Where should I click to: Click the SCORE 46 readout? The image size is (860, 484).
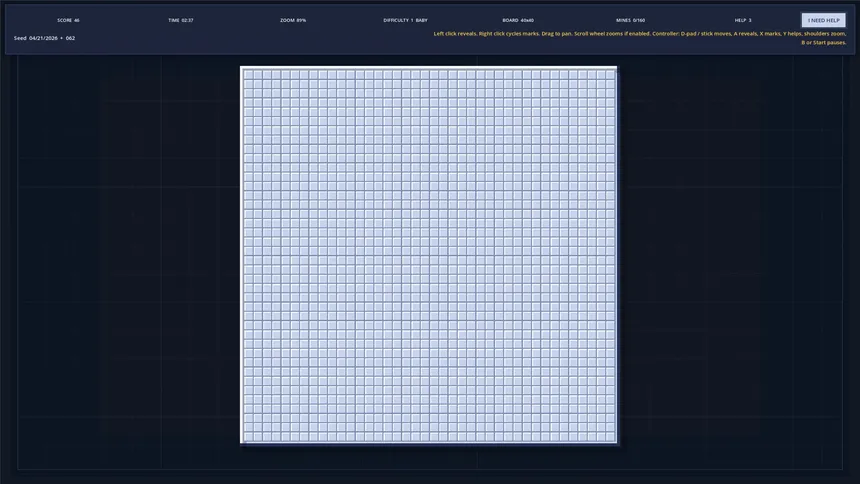pos(68,20)
